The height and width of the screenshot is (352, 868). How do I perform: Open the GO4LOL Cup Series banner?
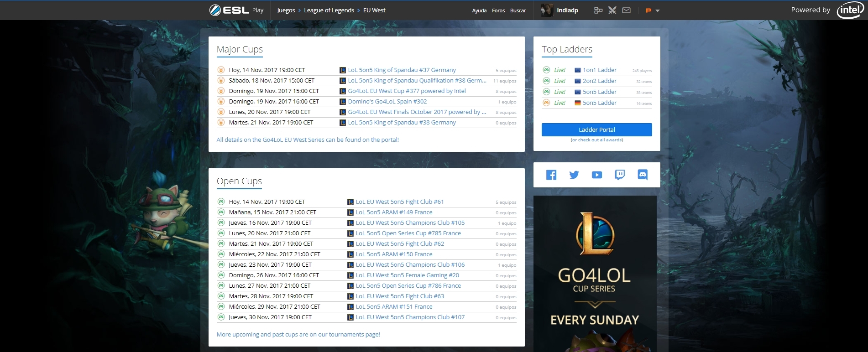click(595, 274)
